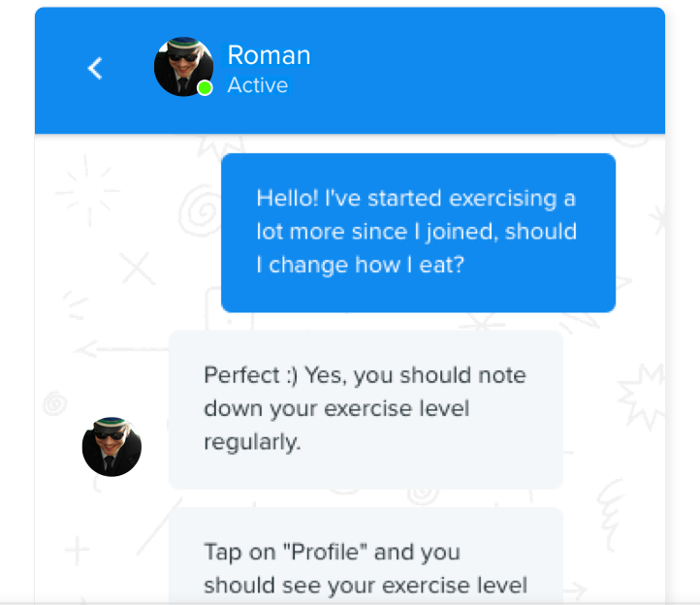Screen dimensions: 700x605
Task: Click the Active status text
Action: point(258,85)
